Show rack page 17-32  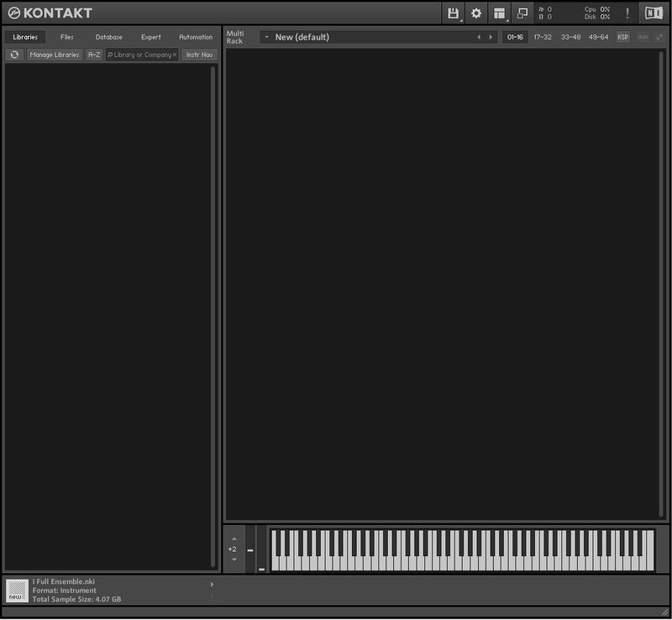pyautogui.click(x=543, y=37)
